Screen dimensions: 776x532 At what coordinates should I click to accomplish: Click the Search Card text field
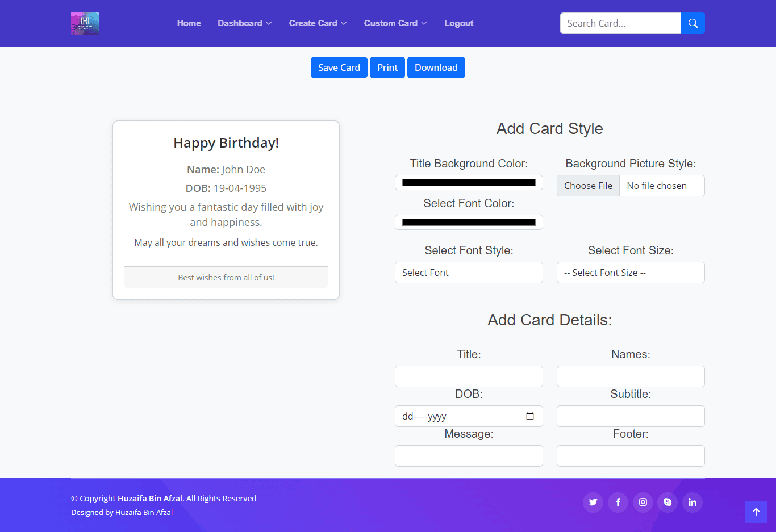(x=620, y=23)
